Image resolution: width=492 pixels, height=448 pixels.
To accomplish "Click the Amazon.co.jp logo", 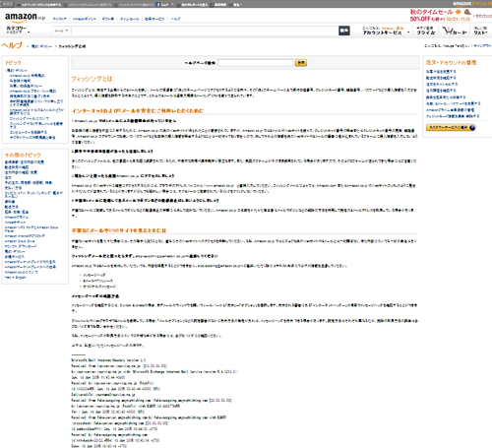I will tap(25, 17).
